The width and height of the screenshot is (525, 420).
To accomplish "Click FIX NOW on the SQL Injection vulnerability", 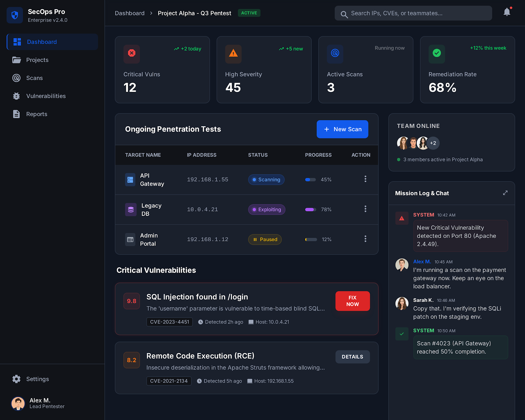I will click(352, 301).
